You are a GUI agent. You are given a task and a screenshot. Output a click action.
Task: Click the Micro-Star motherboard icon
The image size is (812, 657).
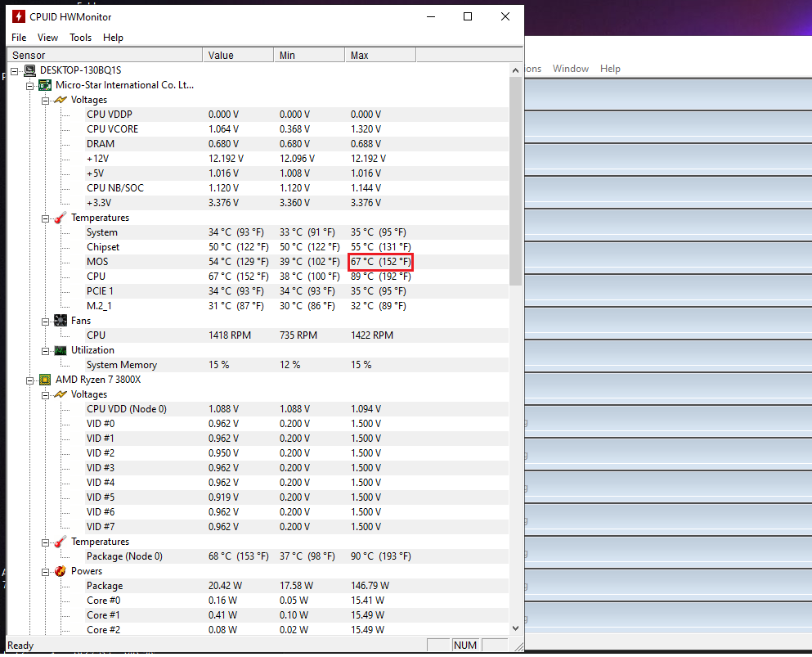click(x=45, y=85)
